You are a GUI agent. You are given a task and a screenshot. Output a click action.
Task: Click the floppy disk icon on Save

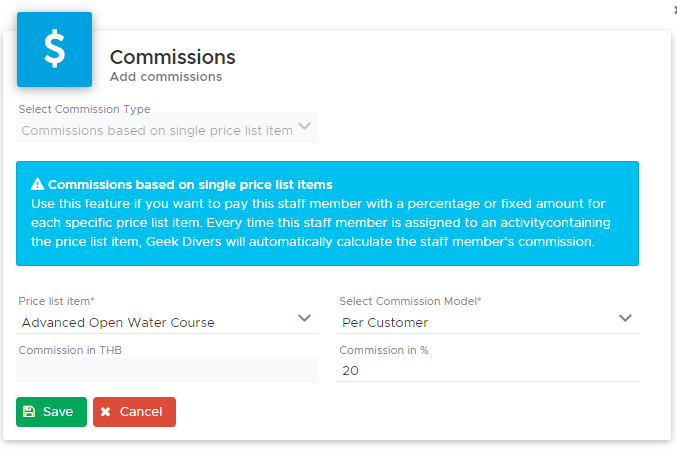tap(29, 411)
